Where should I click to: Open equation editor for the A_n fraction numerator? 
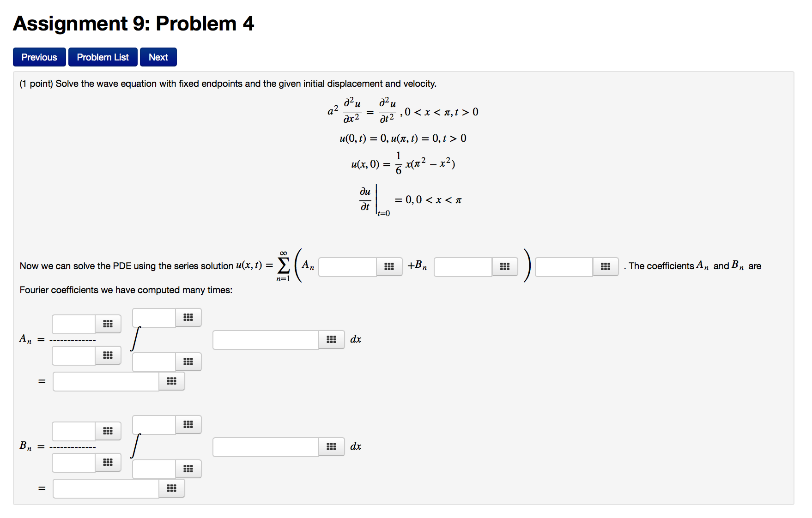[108, 324]
